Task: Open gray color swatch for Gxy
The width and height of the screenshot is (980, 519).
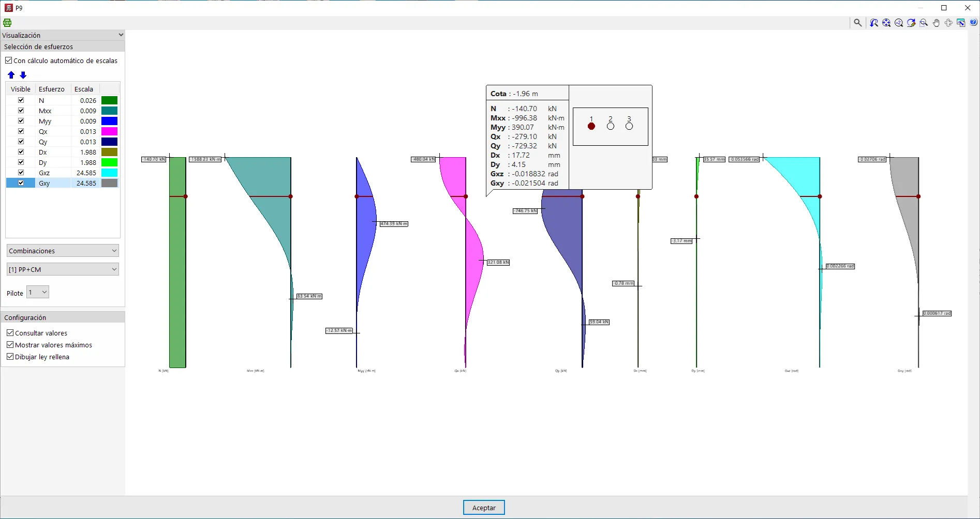Action: point(109,183)
